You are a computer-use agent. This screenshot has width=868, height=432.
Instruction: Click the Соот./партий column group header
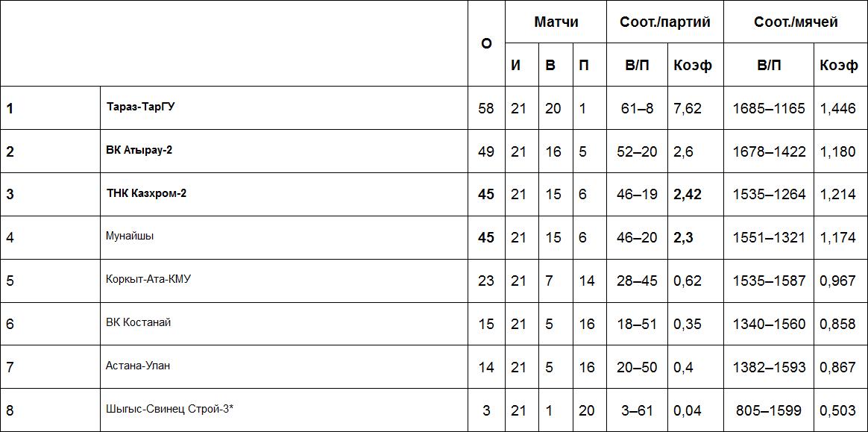[x=664, y=22]
